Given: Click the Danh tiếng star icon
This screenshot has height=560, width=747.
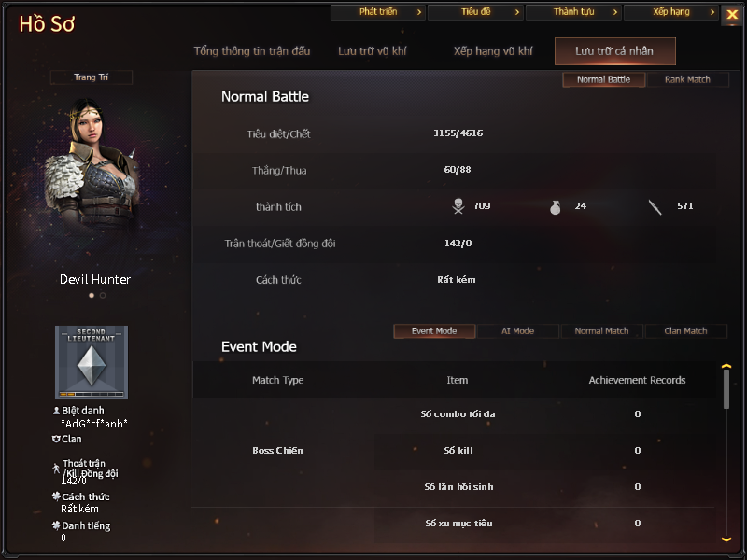Looking at the screenshot, I should tap(56, 525).
